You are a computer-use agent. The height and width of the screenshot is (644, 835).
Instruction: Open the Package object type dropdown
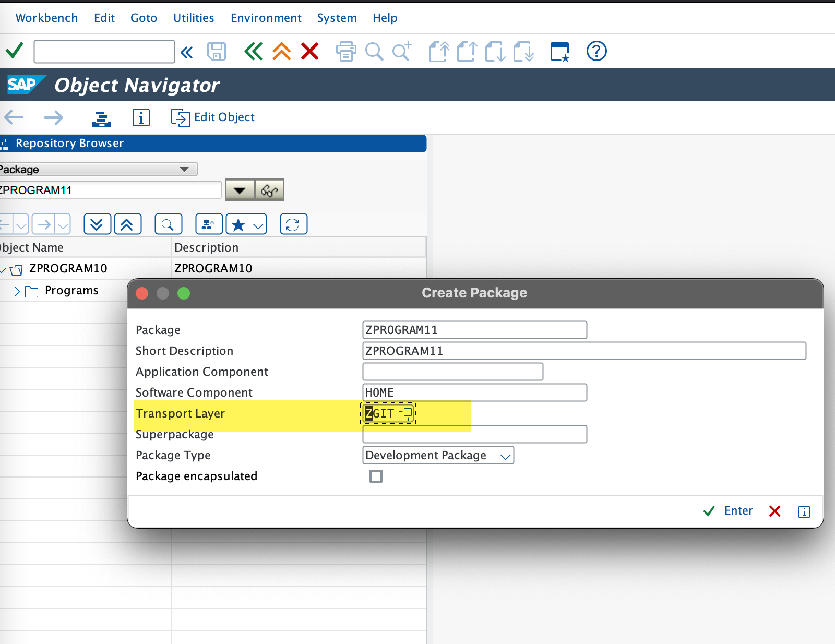(184, 169)
